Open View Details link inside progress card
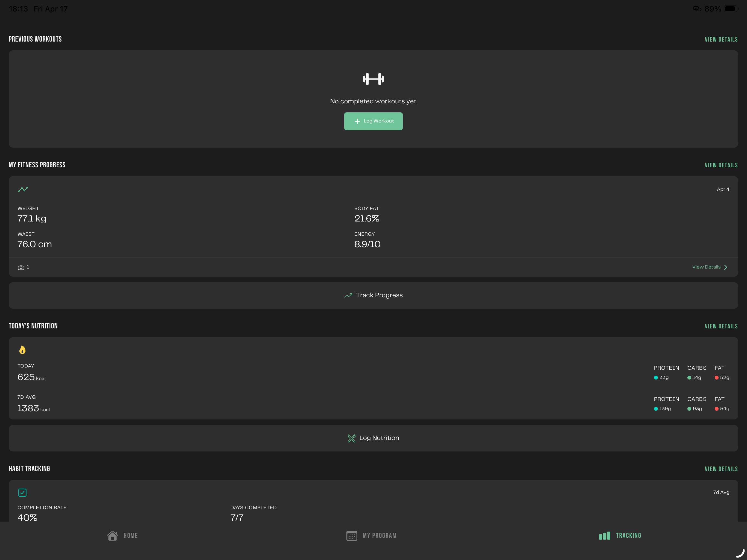Image resolution: width=747 pixels, height=560 pixels. pyautogui.click(x=706, y=267)
